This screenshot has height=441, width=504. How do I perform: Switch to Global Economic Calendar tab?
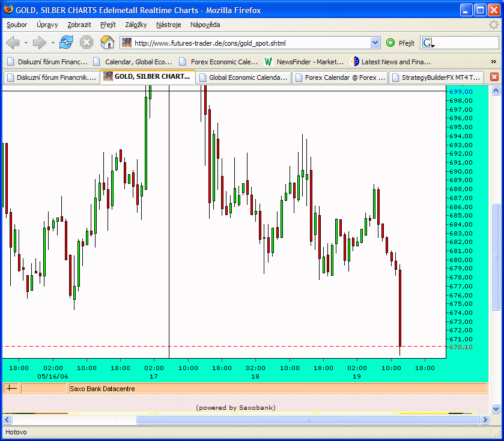click(243, 78)
